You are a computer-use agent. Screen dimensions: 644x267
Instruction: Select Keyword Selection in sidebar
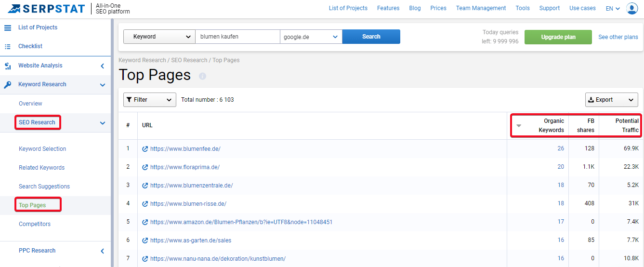click(x=42, y=149)
